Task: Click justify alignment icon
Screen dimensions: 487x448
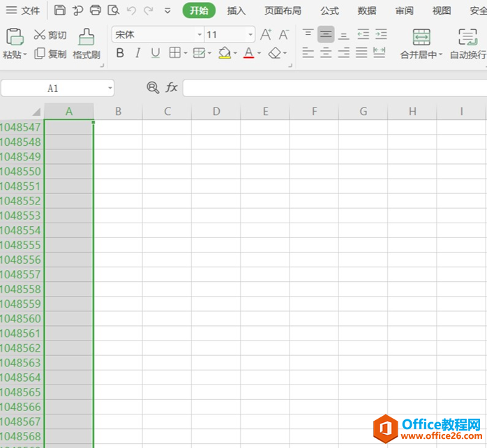Action: 361,52
